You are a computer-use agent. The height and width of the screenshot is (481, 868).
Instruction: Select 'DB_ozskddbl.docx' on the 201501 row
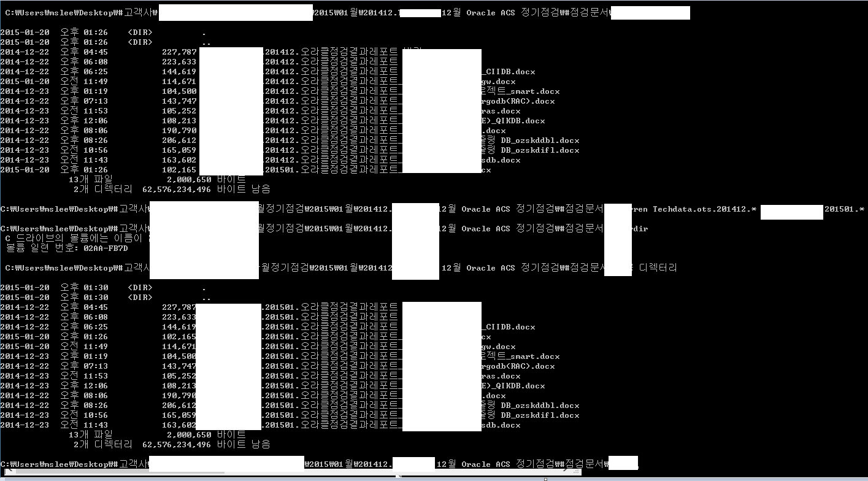(540, 406)
